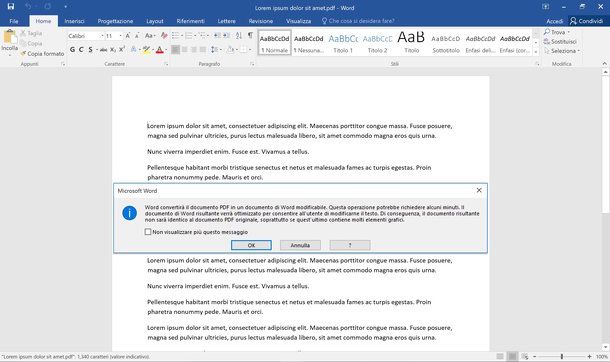
Task: Expand the Carattere dialog launcher
Action: coord(166,64)
